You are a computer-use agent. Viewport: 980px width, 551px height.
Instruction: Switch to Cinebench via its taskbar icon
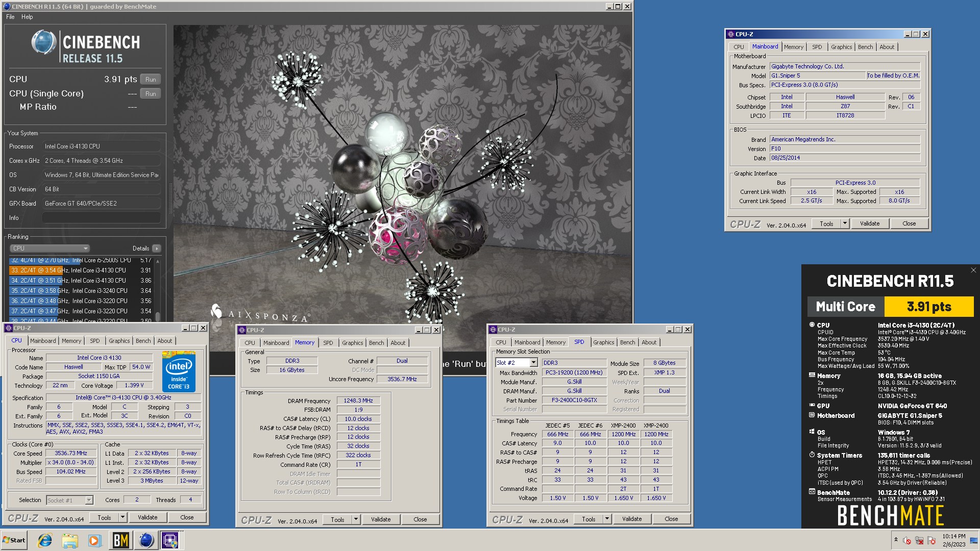[x=146, y=540]
